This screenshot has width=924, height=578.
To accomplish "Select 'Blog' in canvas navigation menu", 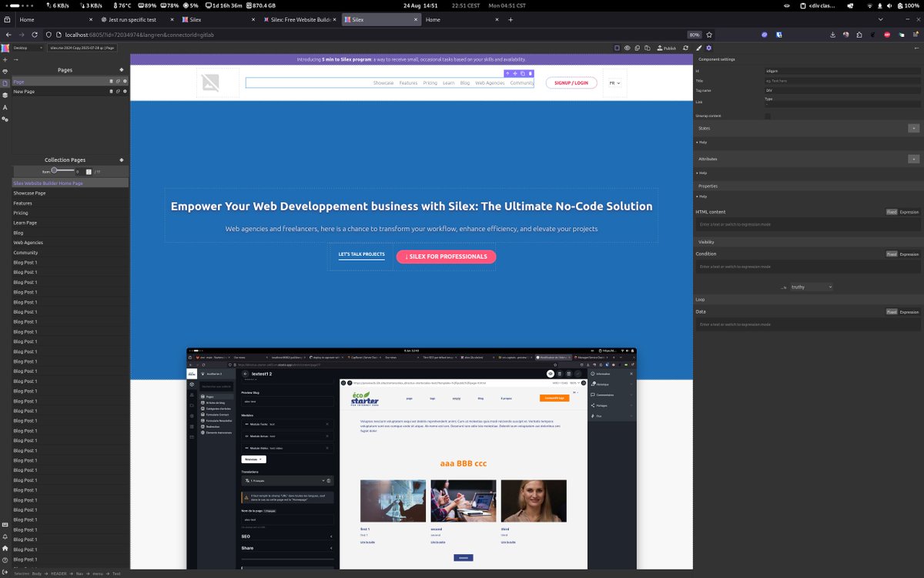I will [464, 83].
